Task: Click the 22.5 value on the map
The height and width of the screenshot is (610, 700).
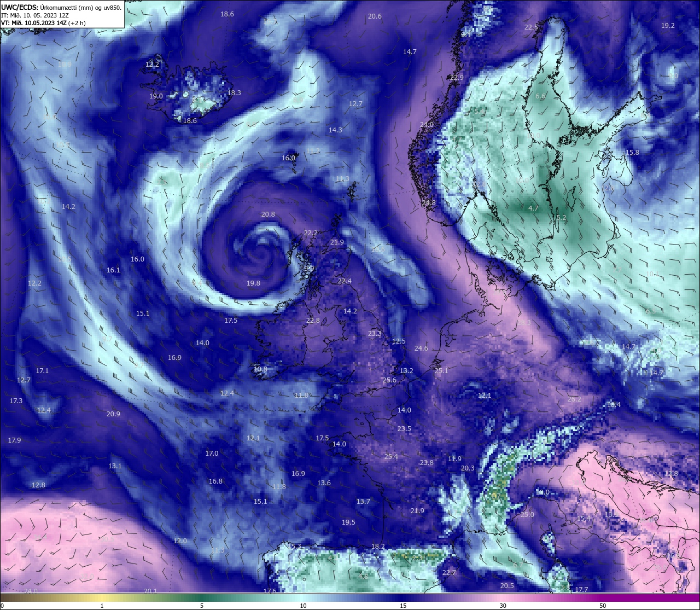Action: tap(531, 27)
